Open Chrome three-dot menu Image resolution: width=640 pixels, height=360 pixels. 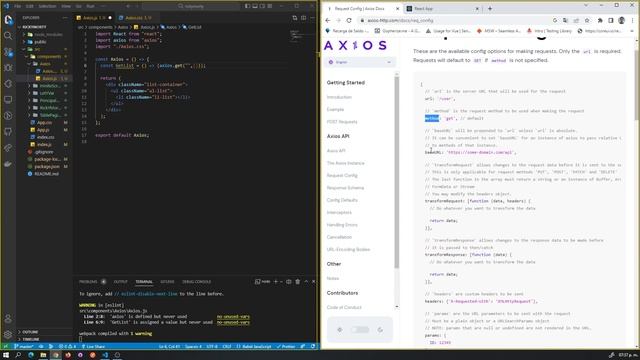pyautogui.click(x=633, y=20)
